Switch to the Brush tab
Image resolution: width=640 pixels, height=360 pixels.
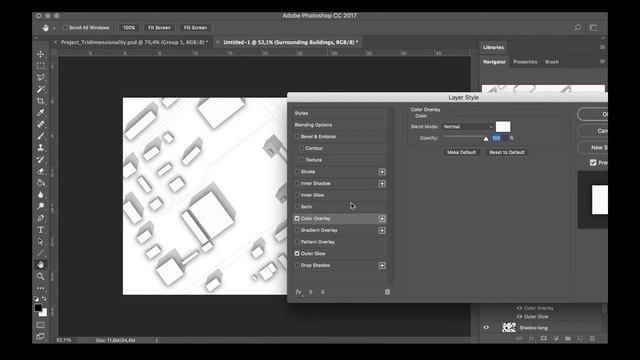click(x=552, y=62)
